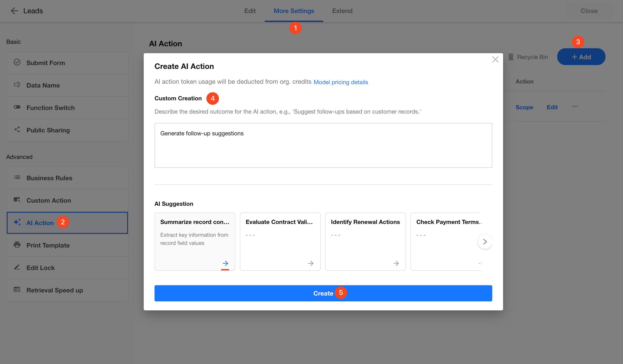The image size is (623, 364).
Task: Switch to the Extend tab
Action: 342,11
